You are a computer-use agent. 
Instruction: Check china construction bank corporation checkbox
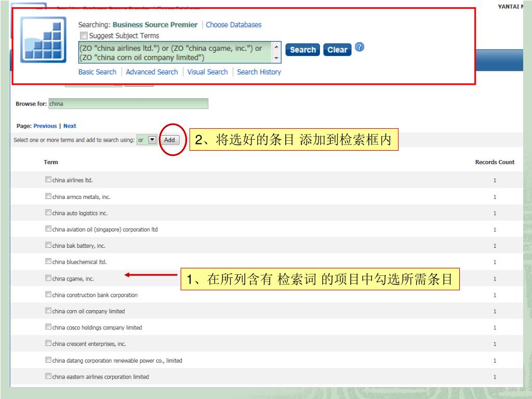[48, 294]
